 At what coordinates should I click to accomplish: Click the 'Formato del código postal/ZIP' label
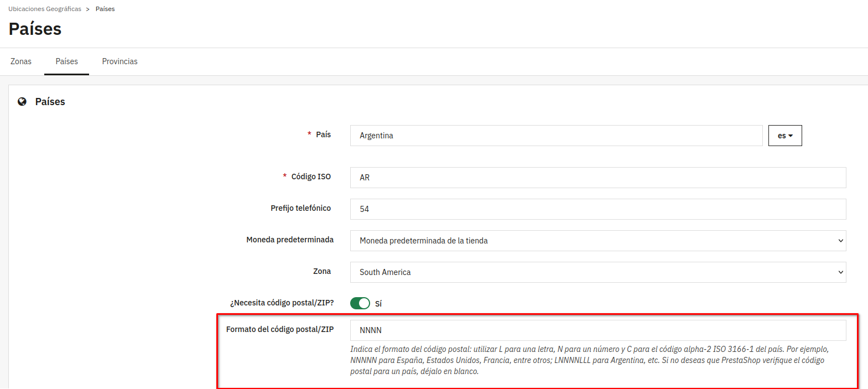coord(279,329)
